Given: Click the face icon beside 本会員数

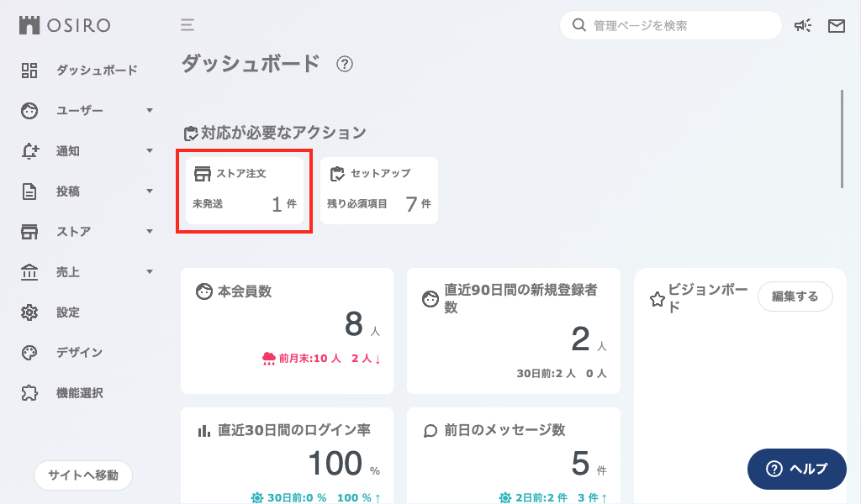Looking at the screenshot, I should pos(204,291).
